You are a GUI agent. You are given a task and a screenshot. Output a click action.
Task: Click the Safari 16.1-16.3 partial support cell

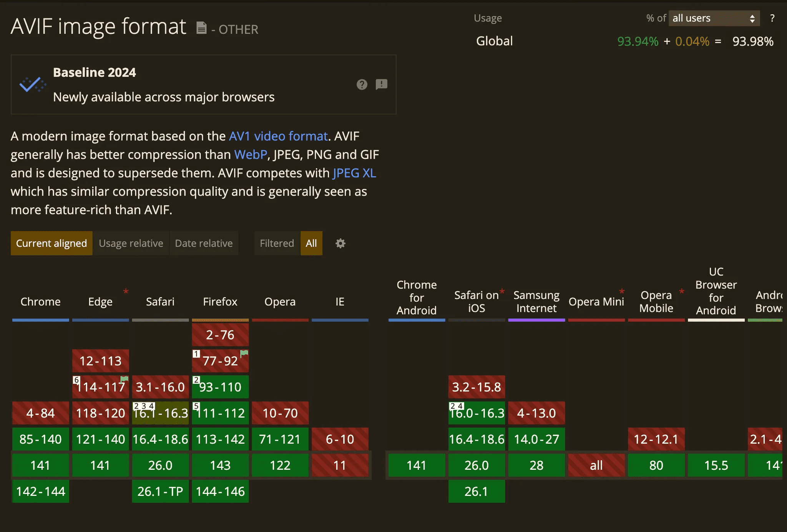160,414
